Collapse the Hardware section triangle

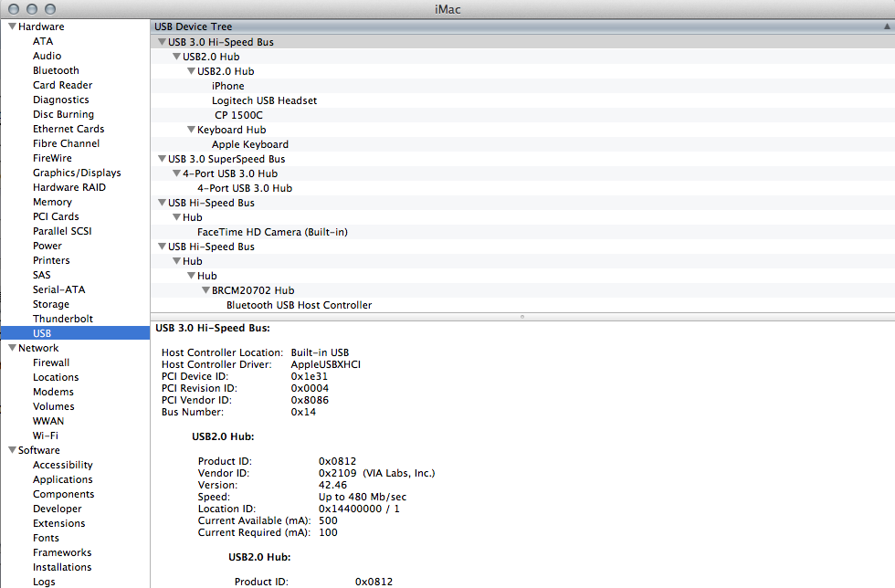click(x=12, y=26)
